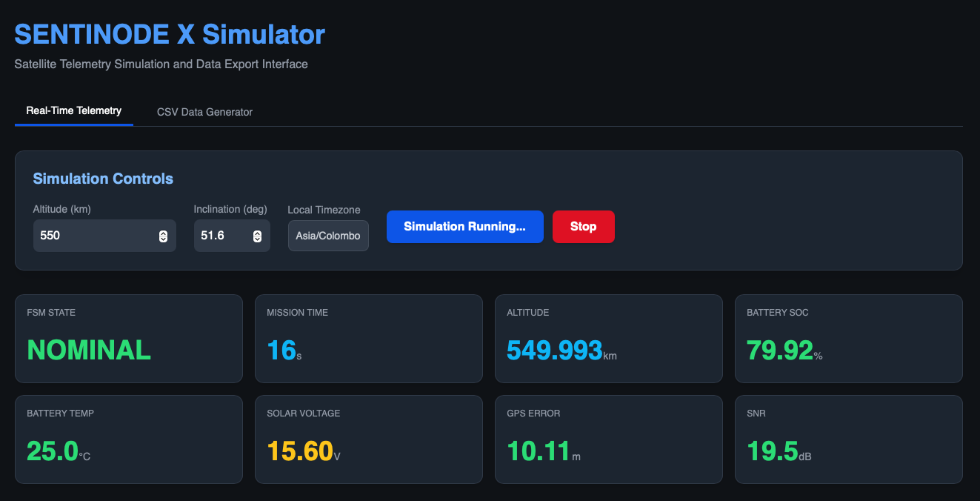This screenshot has height=501, width=980.
Task: Click the SNR telemetry card
Action: [848, 439]
